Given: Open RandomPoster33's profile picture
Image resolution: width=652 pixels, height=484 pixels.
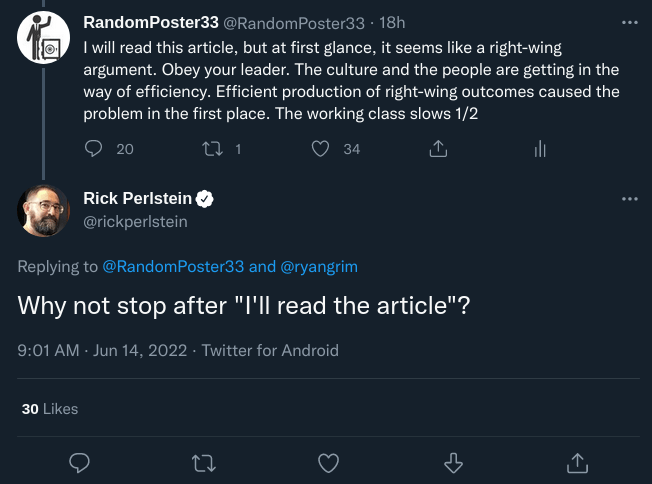Looking at the screenshot, I should coord(43,40).
